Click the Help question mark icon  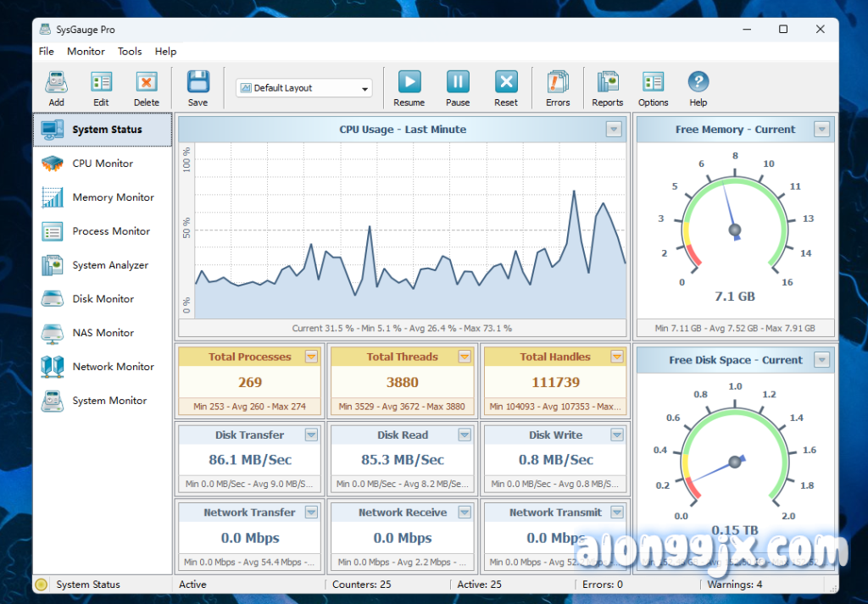point(698,83)
